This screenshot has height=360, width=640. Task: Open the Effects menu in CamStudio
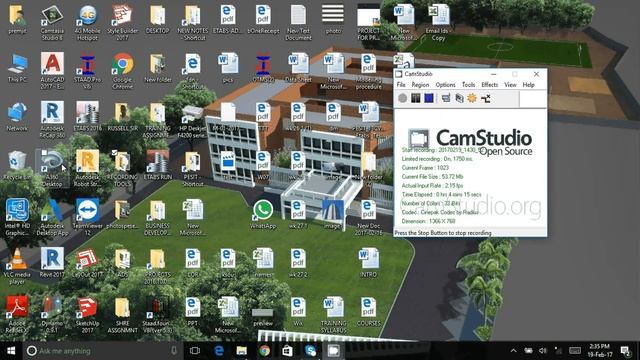tap(489, 84)
